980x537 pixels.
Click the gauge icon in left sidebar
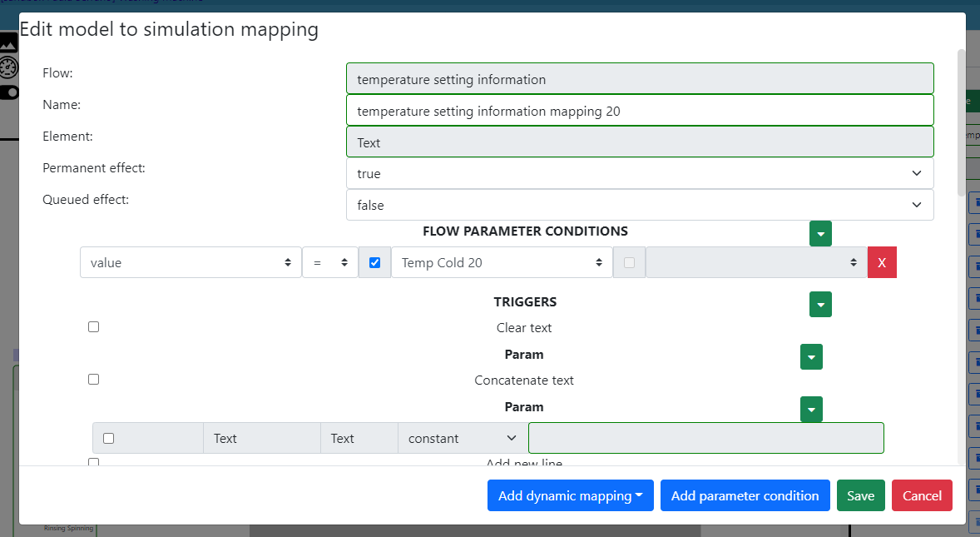point(8,67)
